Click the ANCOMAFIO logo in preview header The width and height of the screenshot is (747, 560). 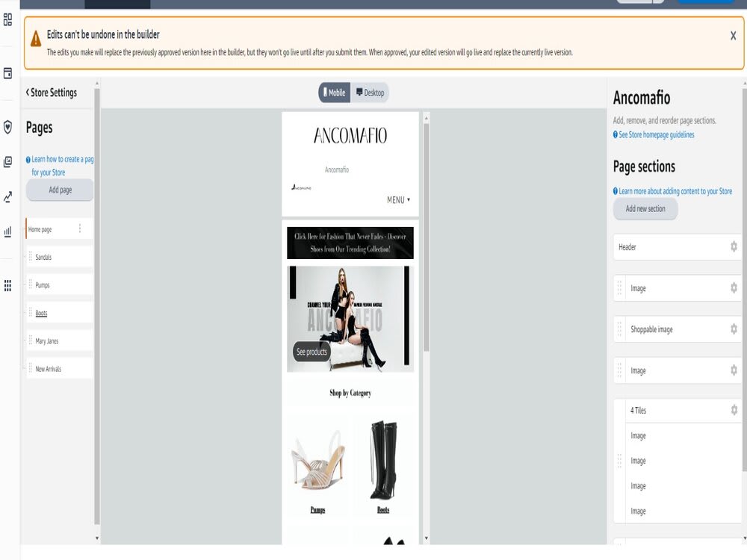point(350,136)
